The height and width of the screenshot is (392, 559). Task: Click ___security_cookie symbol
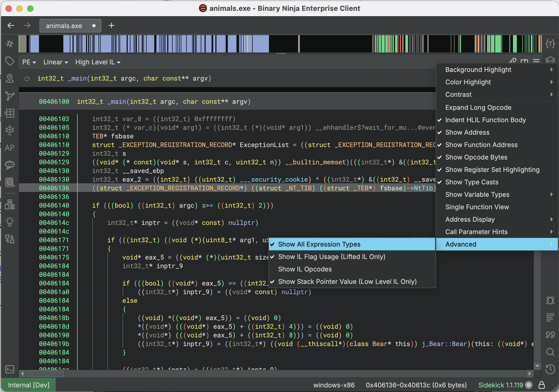click(x=274, y=180)
